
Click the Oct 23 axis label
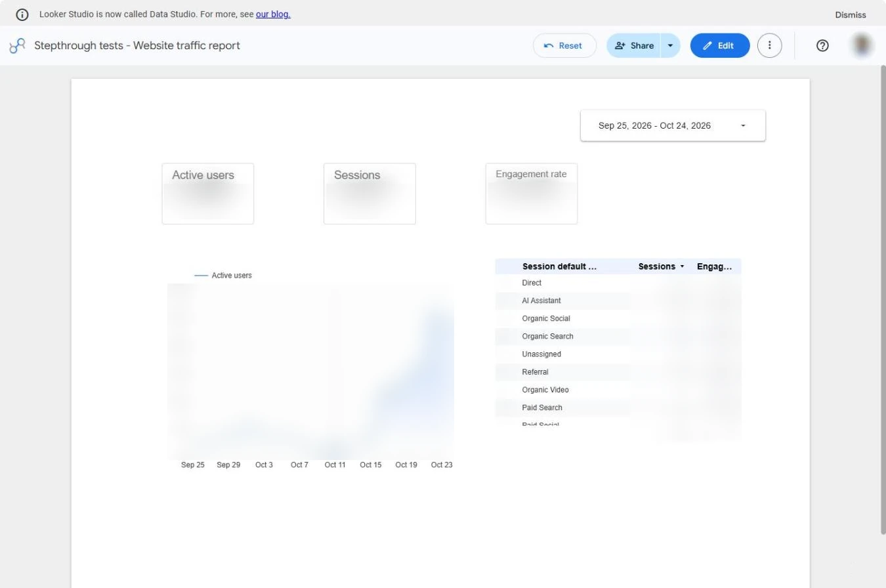click(x=442, y=465)
